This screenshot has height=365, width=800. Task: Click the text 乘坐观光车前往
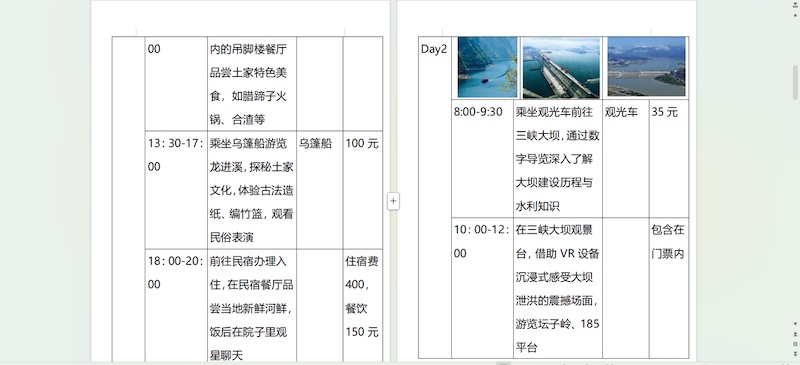(x=554, y=112)
